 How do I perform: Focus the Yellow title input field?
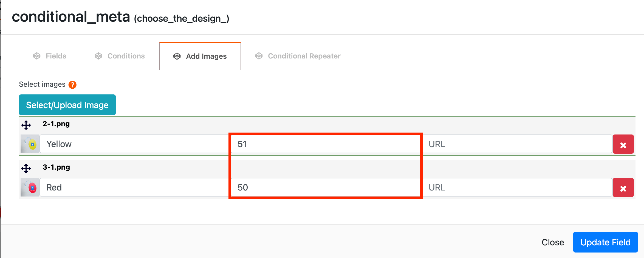point(134,144)
